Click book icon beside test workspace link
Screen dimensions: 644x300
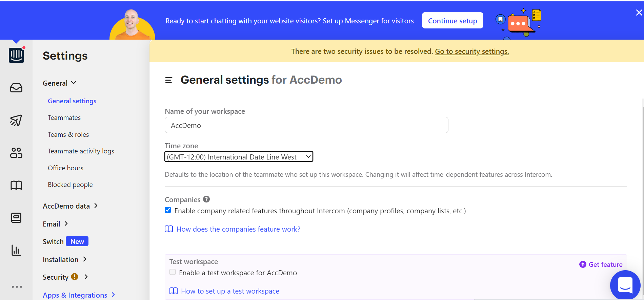pyautogui.click(x=174, y=291)
